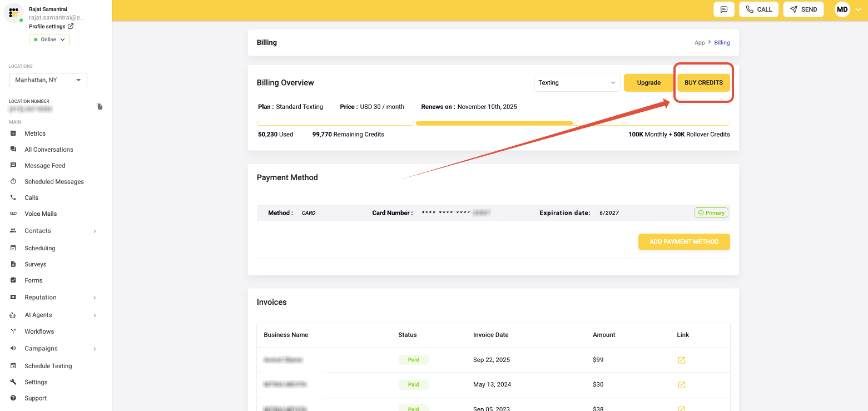Click the Workflows icon in sidebar
Image resolution: width=868 pixels, height=411 pixels.
click(13, 331)
